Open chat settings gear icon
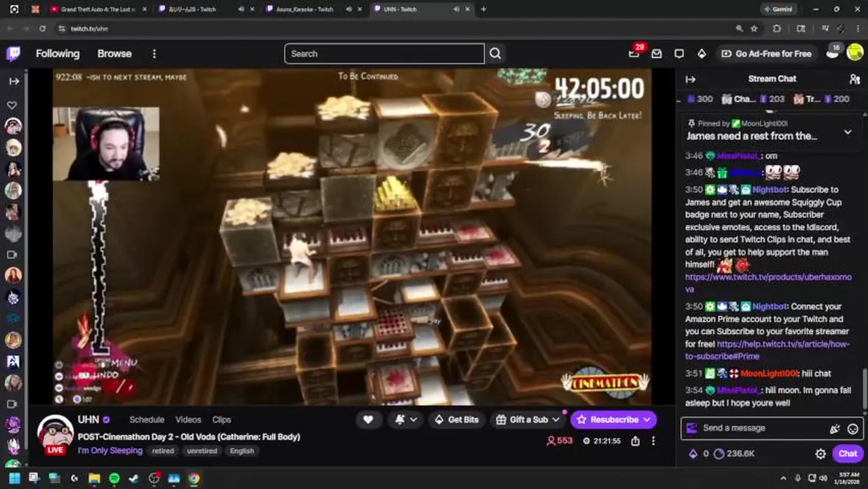This screenshot has height=489, width=868. pyautogui.click(x=820, y=454)
